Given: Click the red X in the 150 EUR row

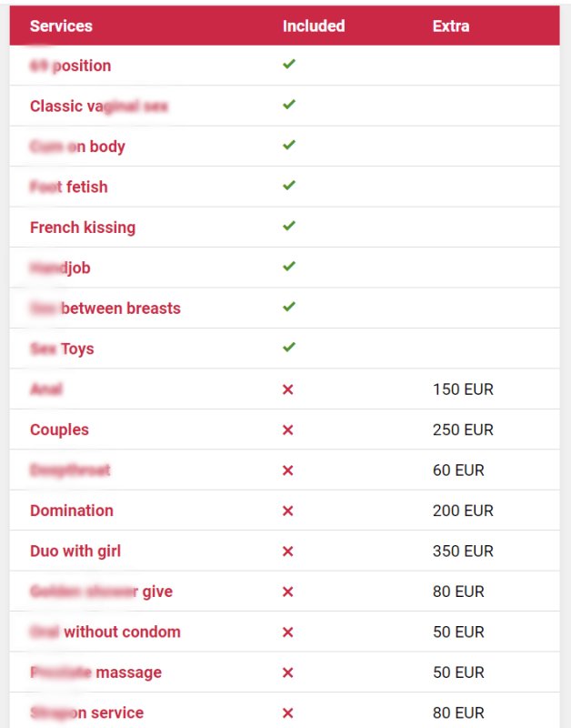Looking at the screenshot, I should [288, 389].
